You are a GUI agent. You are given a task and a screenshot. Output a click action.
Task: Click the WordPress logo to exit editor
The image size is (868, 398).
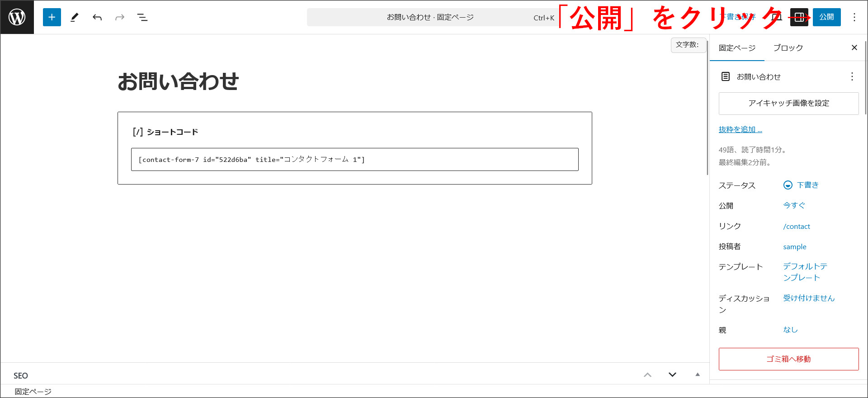coord(17,17)
